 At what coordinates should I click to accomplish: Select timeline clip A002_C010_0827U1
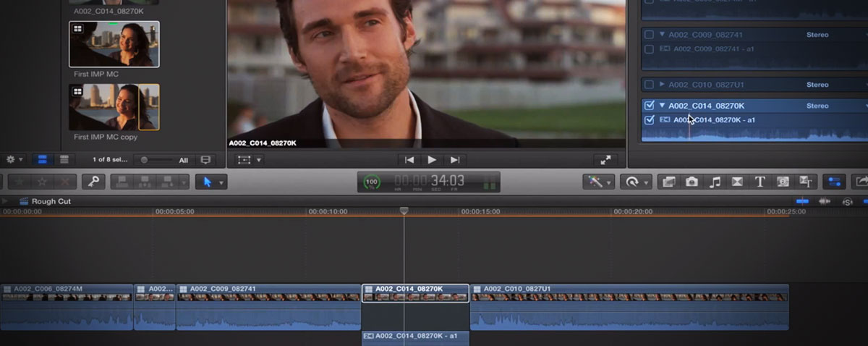(x=629, y=307)
